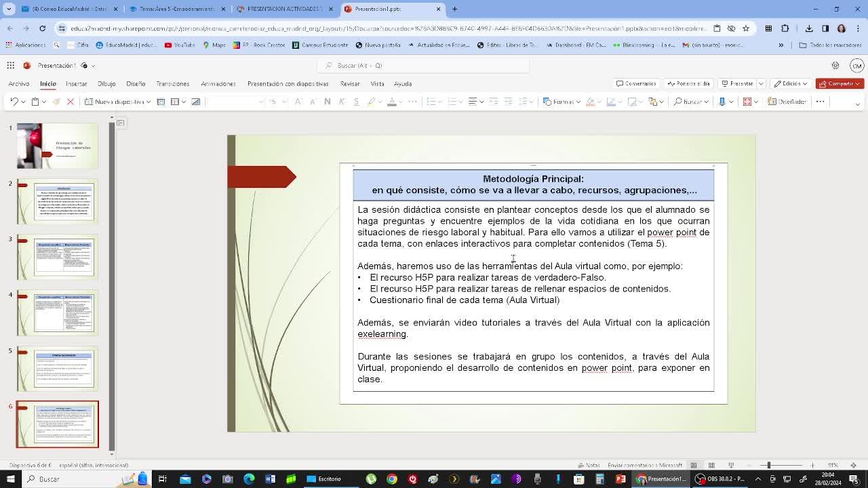Click the Format Painter brush icon
The image size is (868, 488).
56,102
